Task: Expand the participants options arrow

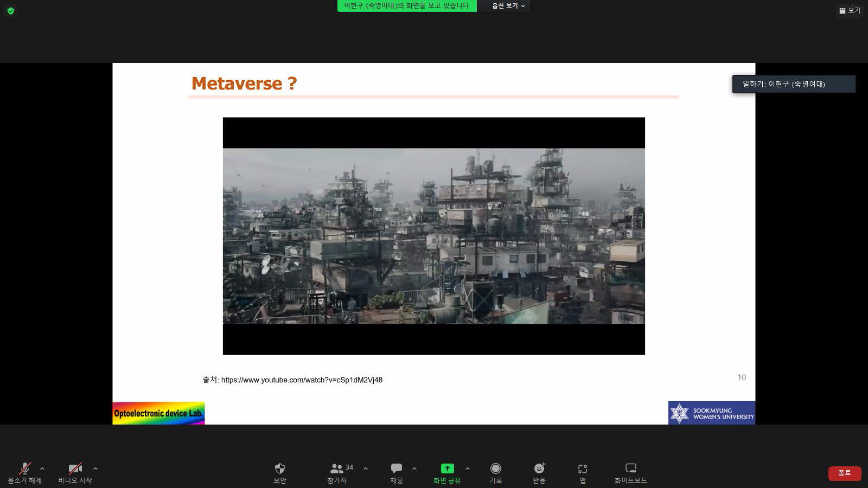Action: click(366, 468)
